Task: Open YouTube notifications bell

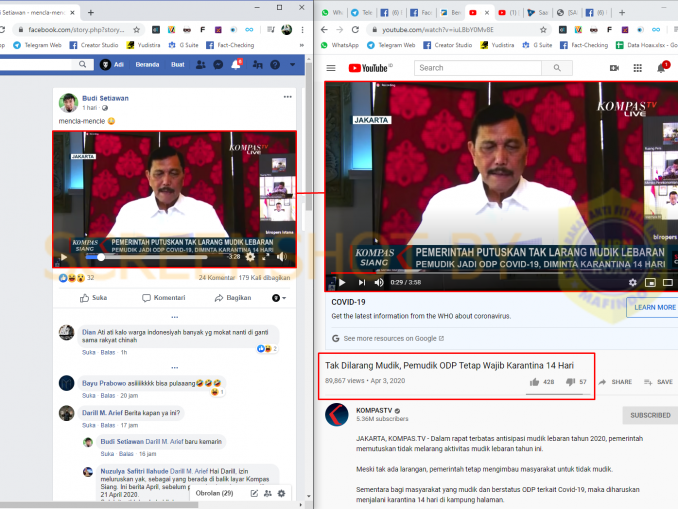Action: pyautogui.click(x=661, y=68)
